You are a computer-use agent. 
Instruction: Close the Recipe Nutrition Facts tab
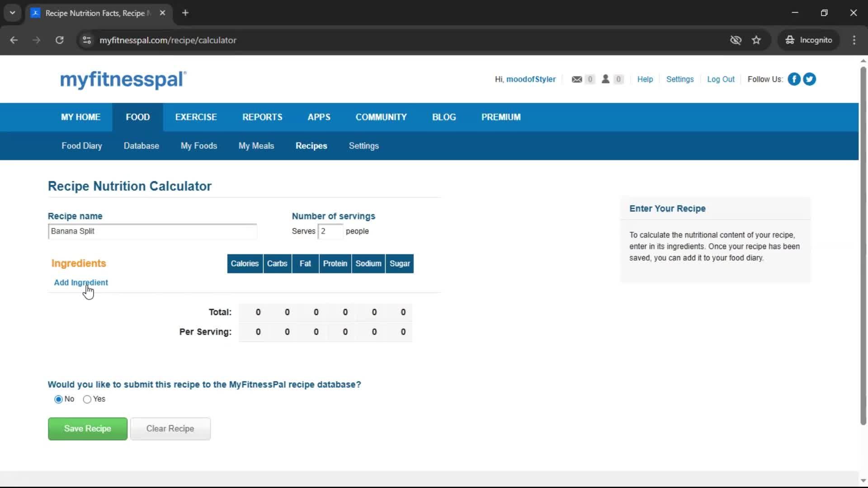pyautogui.click(x=163, y=13)
